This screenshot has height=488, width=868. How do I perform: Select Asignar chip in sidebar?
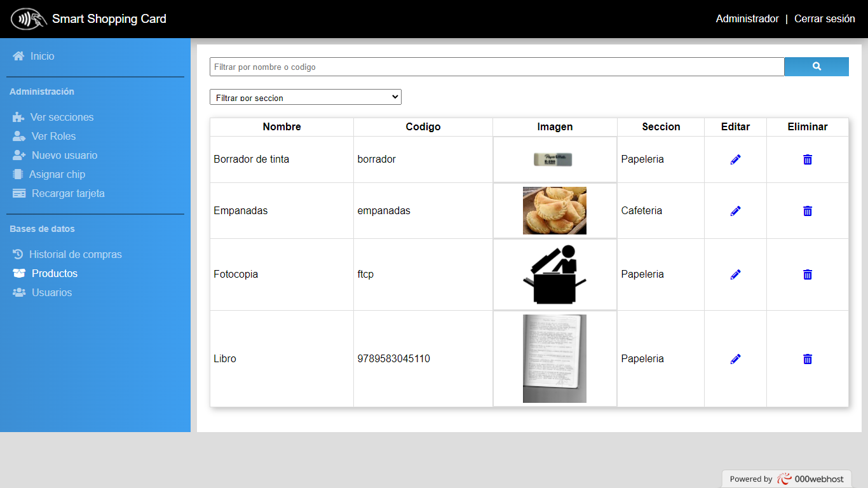tap(57, 175)
